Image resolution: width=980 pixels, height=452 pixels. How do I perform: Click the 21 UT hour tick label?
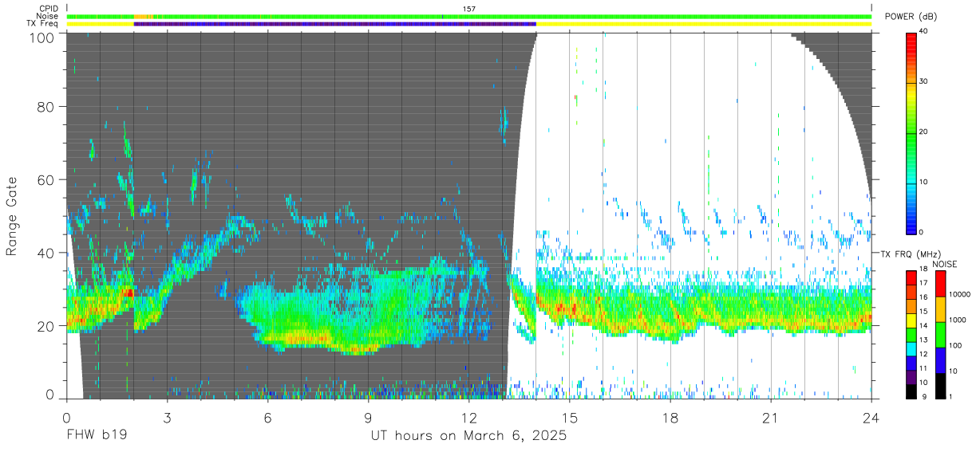click(770, 419)
